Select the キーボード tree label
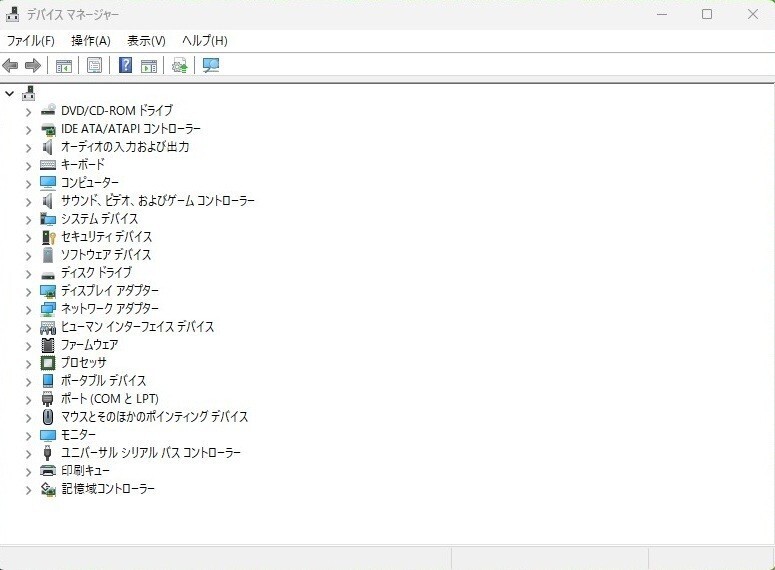 pyautogui.click(x=83, y=165)
